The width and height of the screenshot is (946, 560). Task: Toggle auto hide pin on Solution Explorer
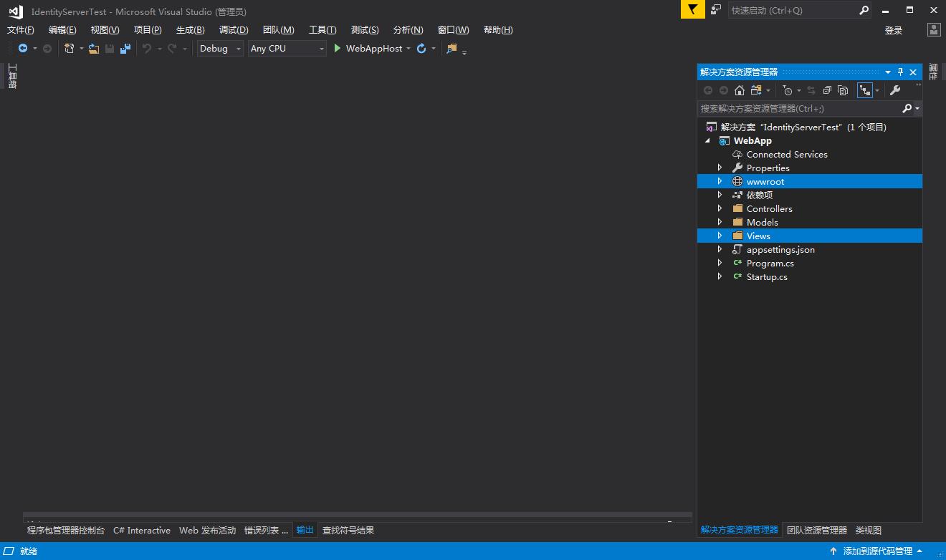coord(901,72)
